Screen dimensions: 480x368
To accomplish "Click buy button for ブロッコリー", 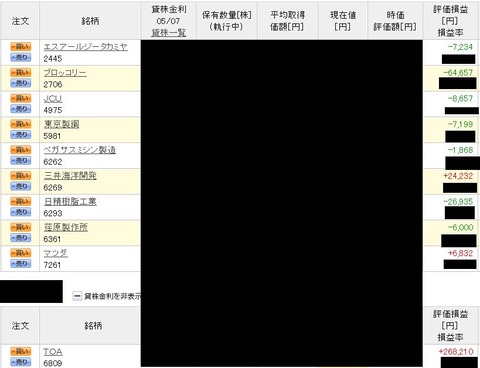I will click(x=20, y=72).
